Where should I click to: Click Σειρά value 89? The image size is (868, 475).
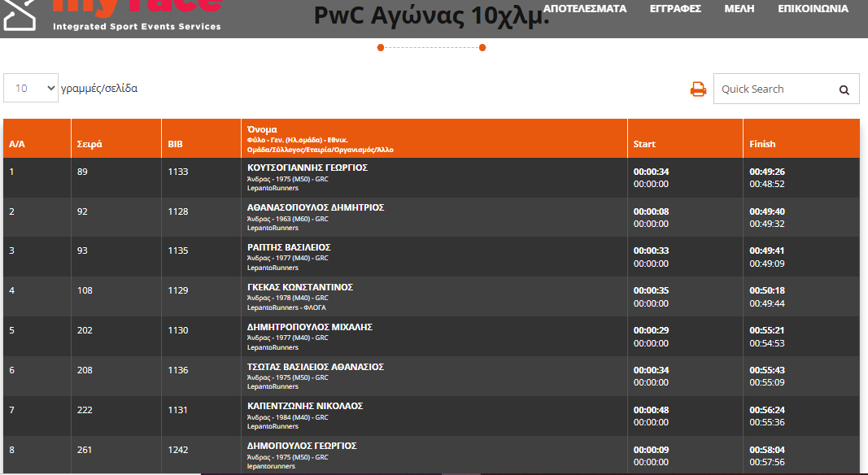[x=82, y=172]
